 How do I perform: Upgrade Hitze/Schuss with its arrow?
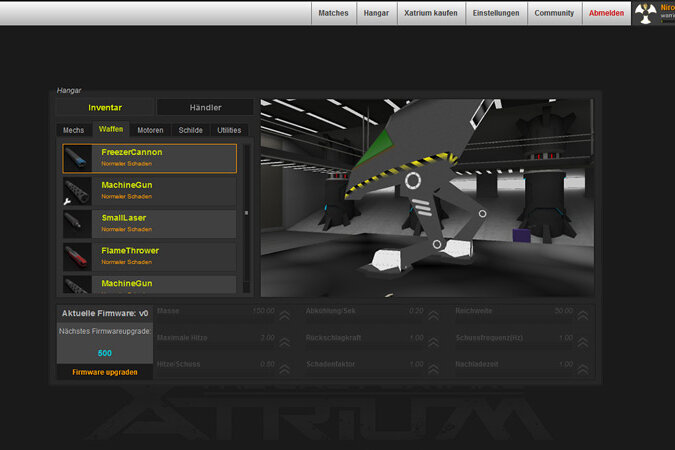(284, 369)
